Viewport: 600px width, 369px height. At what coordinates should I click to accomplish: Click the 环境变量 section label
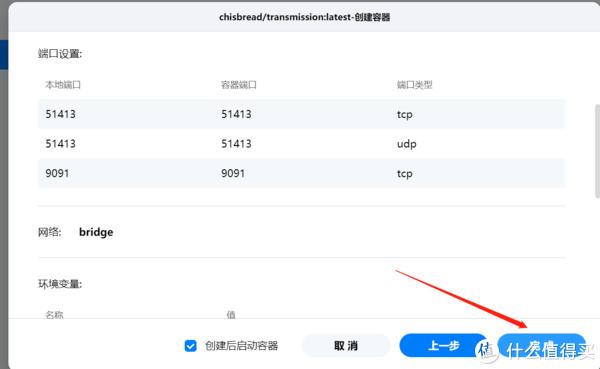click(60, 284)
